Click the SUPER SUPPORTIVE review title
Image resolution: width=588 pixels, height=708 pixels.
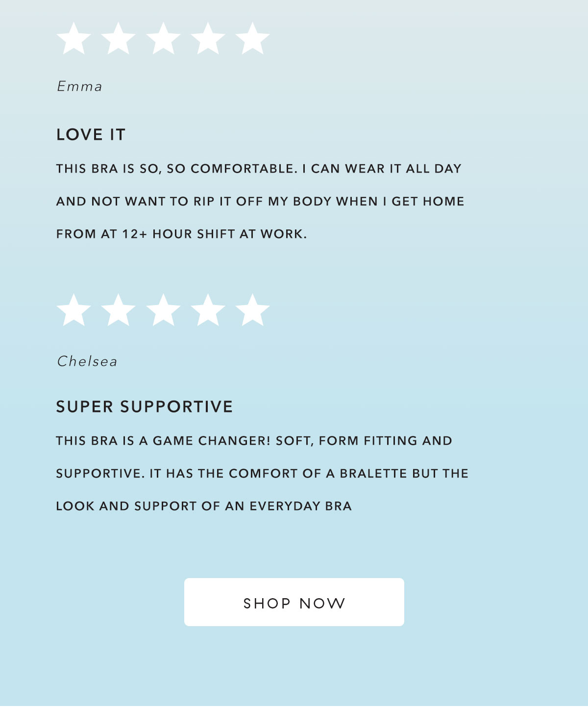[x=145, y=406]
